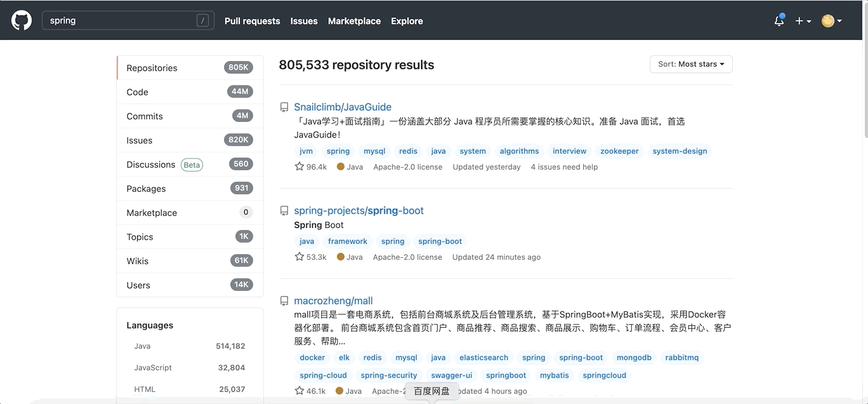Click the 'Apache-2.0 license' text under JavaGuide
The width and height of the screenshot is (868, 404).
[x=408, y=167]
